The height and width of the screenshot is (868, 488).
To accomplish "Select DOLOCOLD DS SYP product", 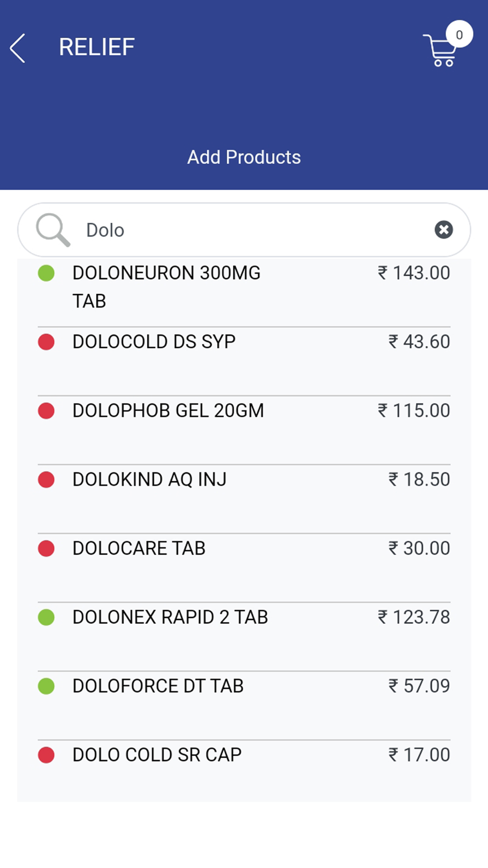I will pos(154,342).
